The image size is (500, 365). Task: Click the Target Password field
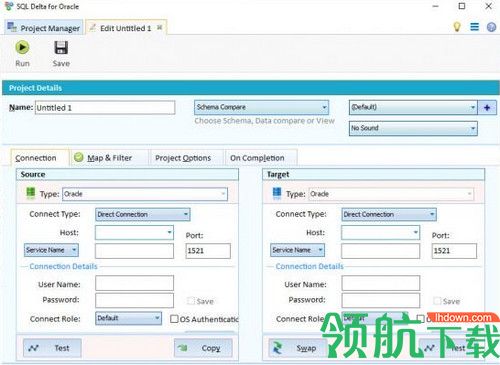[381, 300]
